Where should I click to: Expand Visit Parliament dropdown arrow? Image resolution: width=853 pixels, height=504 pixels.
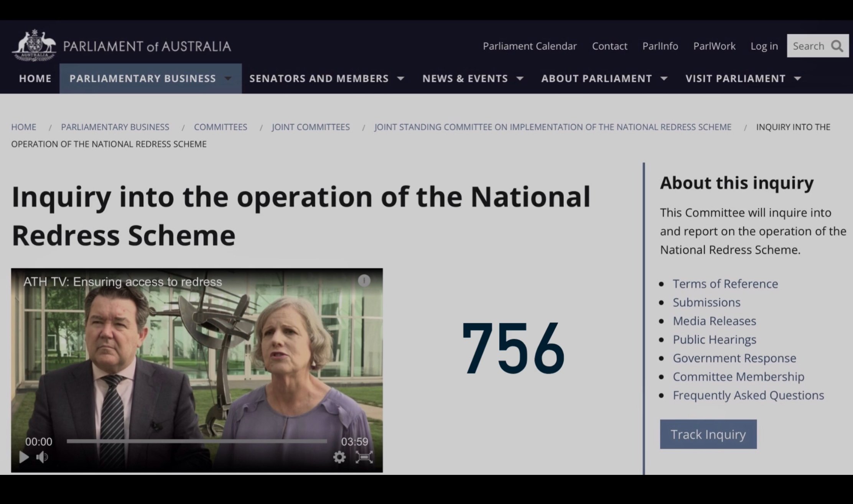[798, 79]
